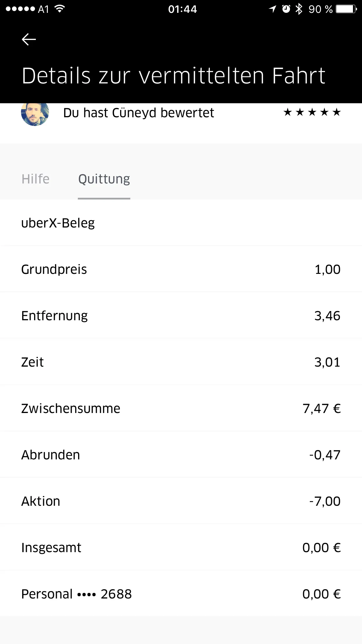
Task: Select the Quittung tab
Action: coord(104,179)
